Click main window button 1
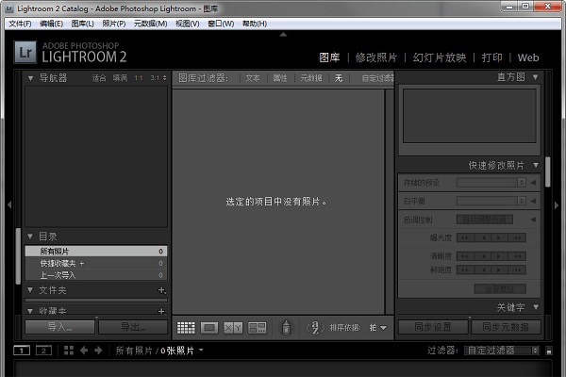Screen dimensions: 566x392 pyautogui.click(x=22, y=351)
